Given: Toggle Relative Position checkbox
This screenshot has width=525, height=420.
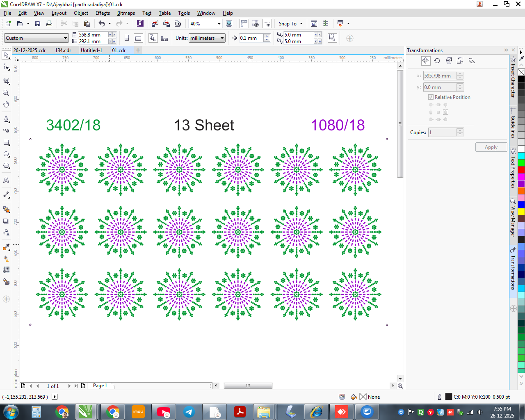Looking at the screenshot, I should pyautogui.click(x=431, y=97).
